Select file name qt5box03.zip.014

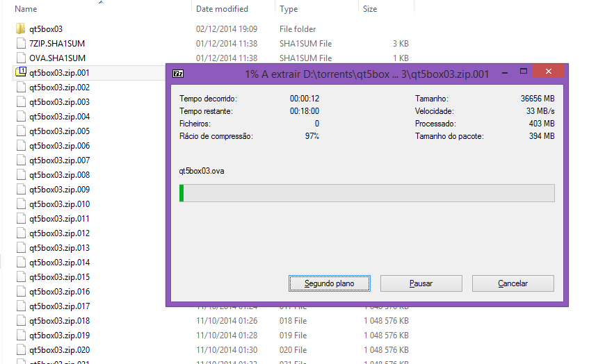[x=59, y=262]
